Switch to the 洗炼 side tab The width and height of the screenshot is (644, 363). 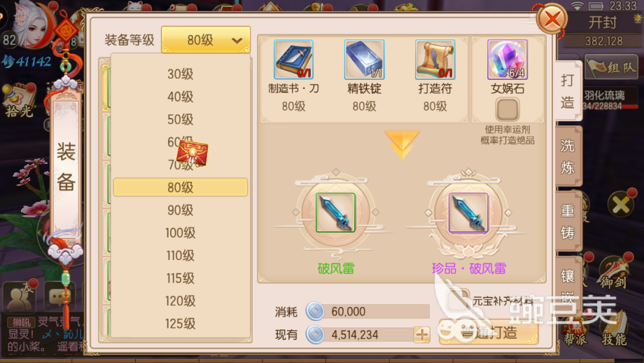[x=568, y=157]
